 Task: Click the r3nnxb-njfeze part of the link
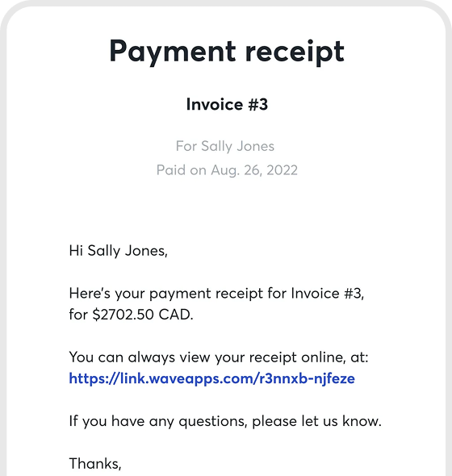pyautogui.click(x=307, y=379)
